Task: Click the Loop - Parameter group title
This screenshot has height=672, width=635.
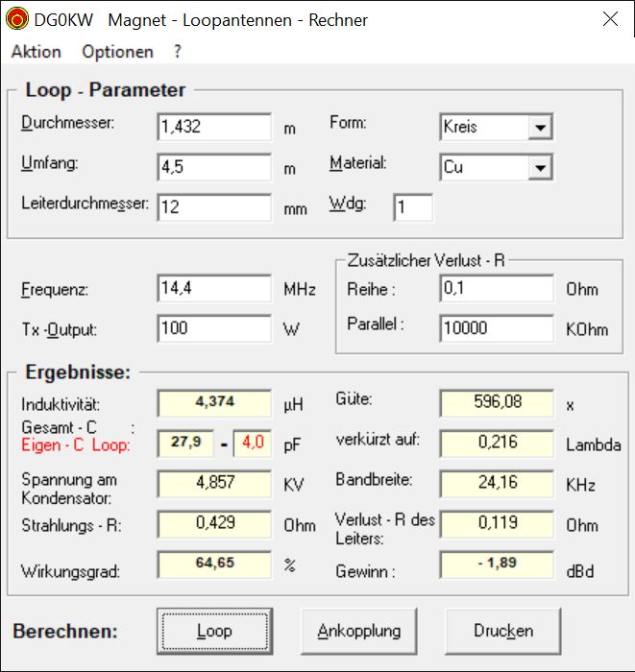Action: (x=106, y=90)
